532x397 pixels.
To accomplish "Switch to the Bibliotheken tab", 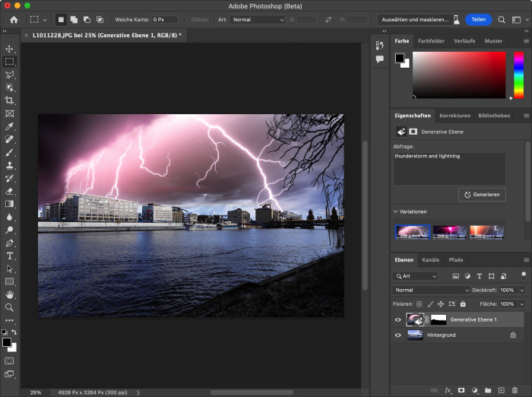I will (x=494, y=116).
